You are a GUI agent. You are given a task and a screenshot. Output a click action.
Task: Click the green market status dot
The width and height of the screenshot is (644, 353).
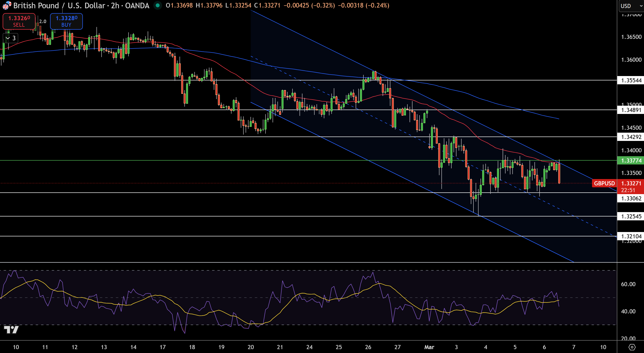[x=157, y=5]
